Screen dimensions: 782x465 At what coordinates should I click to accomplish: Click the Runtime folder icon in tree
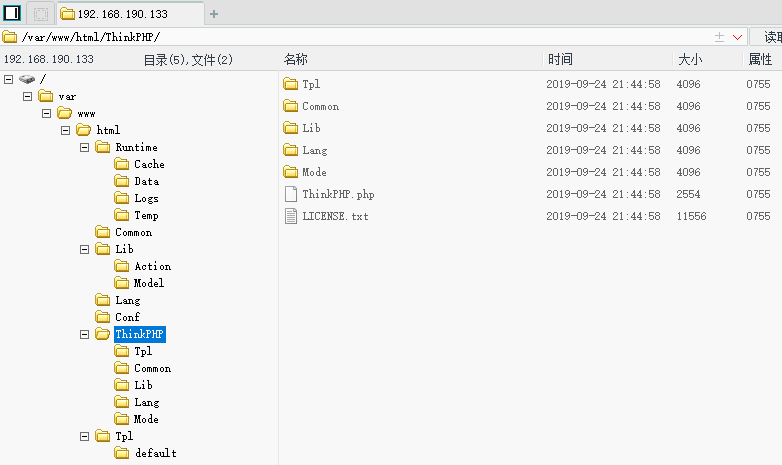103,147
